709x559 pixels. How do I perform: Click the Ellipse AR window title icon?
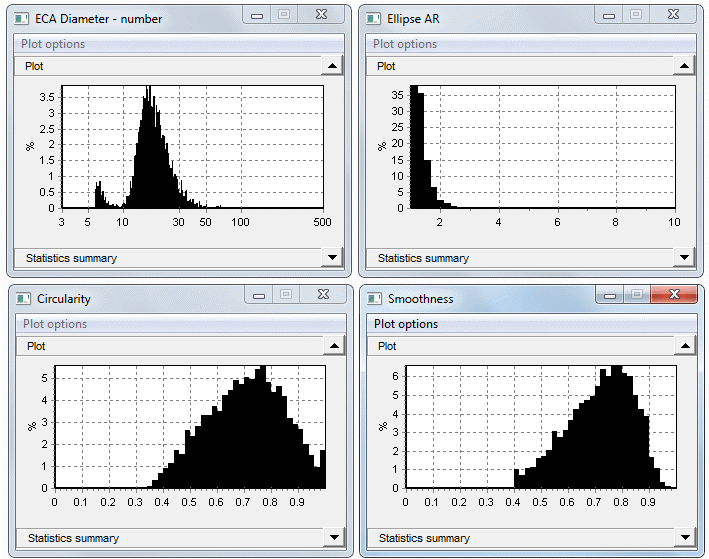tap(373, 19)
